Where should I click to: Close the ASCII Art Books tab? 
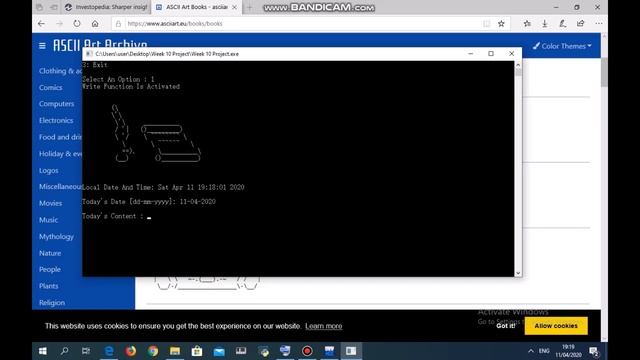click(234, 7)
